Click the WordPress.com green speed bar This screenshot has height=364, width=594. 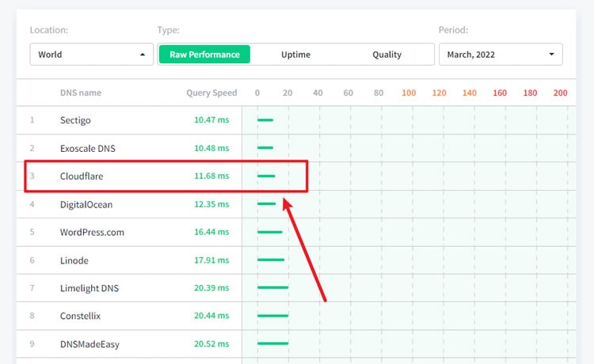tap(270, 232)
